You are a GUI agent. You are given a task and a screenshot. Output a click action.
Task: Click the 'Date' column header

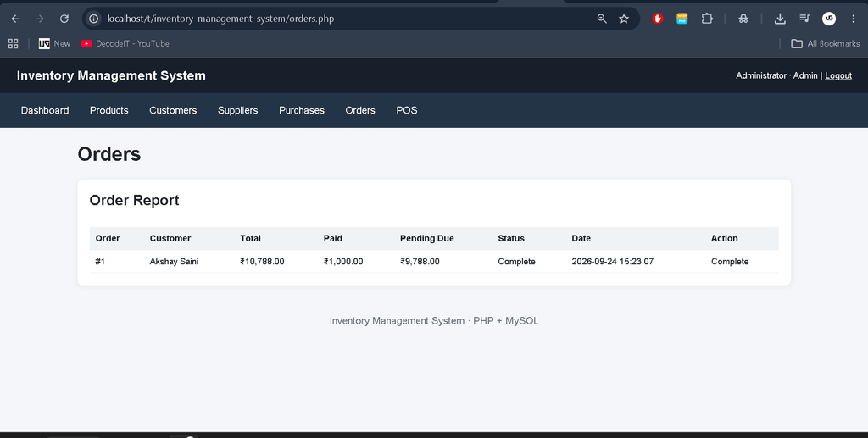tap(581, 238)
